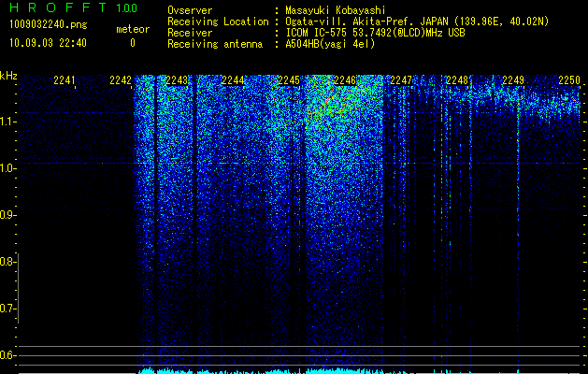The width and height of the screenshot is (588, 374).
Task: Click the 2244 time marker
Action: tap(233, 80)
